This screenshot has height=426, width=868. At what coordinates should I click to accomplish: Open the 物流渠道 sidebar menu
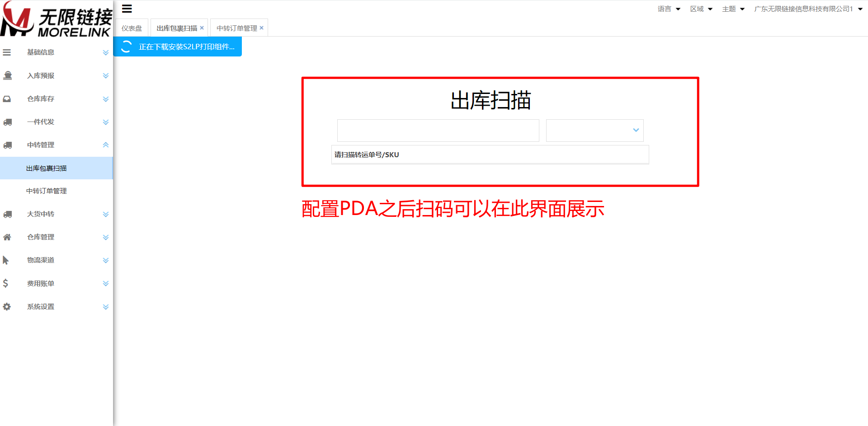click(56, 260)
